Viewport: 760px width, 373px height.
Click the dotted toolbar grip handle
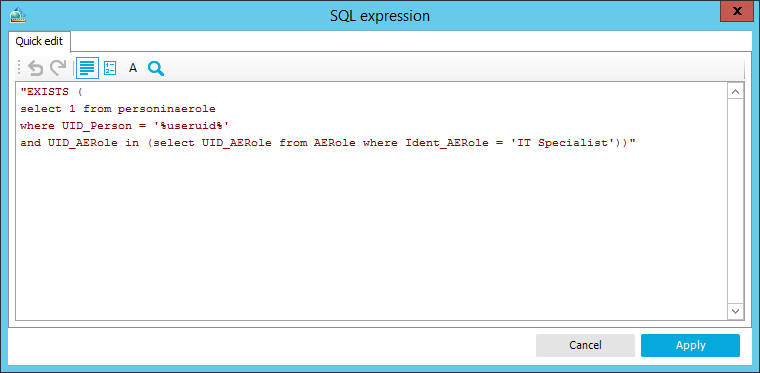[19, 68]
